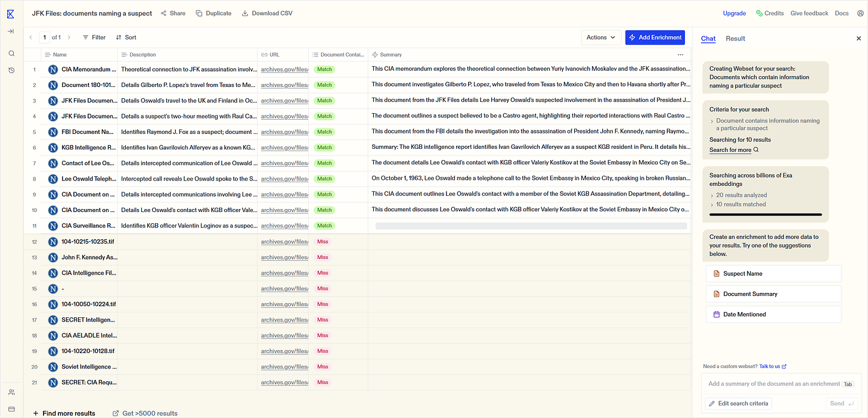Image resolution: width=868 pixels, height=418 pixels.
Task: Click the page number input field
Action: point(45,38)
